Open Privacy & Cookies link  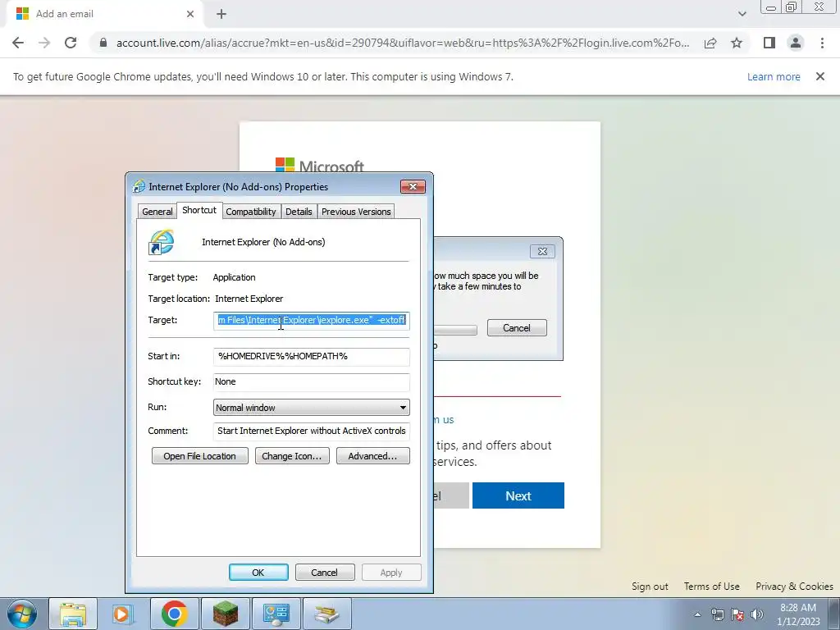click(x=794, y=587)
